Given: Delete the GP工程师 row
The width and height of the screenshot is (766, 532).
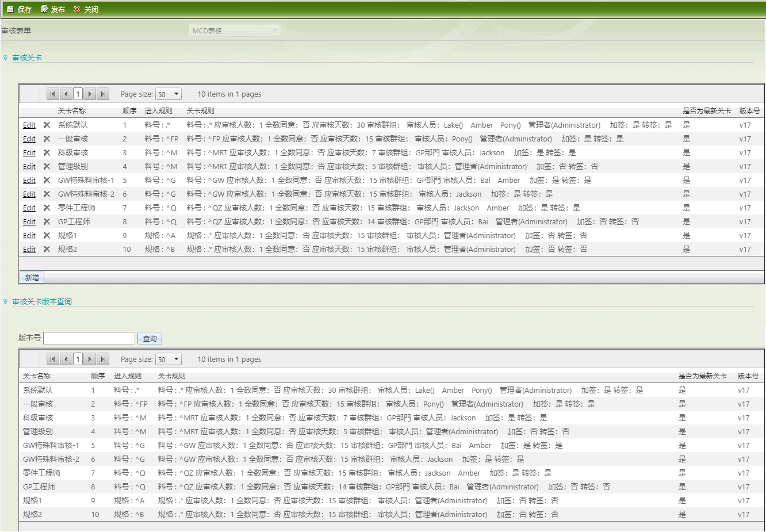Looking at the screenshot, I should click(47, 221).
